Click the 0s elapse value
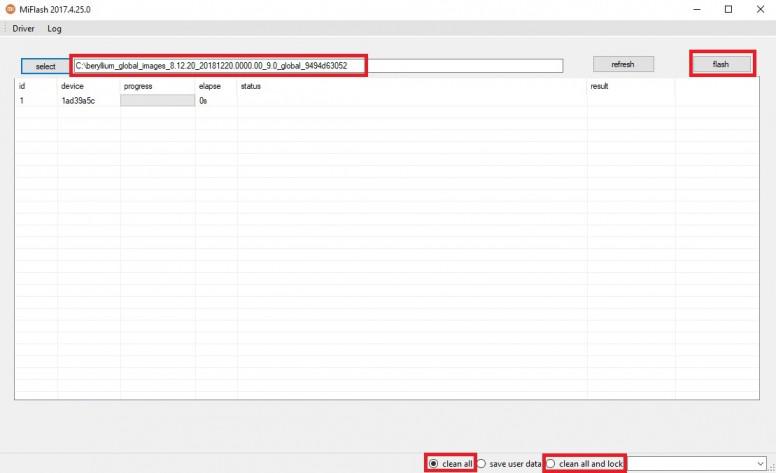This screenshot has height=473, width=776. click(203, 100)
